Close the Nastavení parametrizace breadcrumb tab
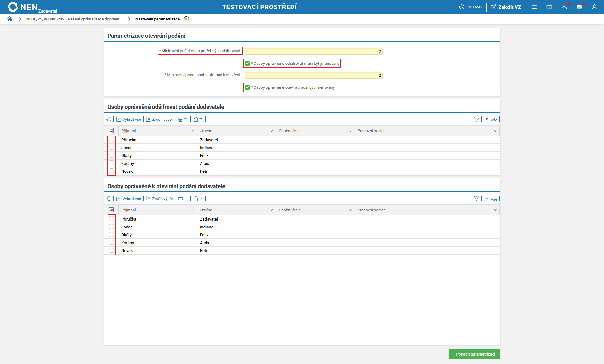This screenshot has width=604, height=364. tap(186, 19)
